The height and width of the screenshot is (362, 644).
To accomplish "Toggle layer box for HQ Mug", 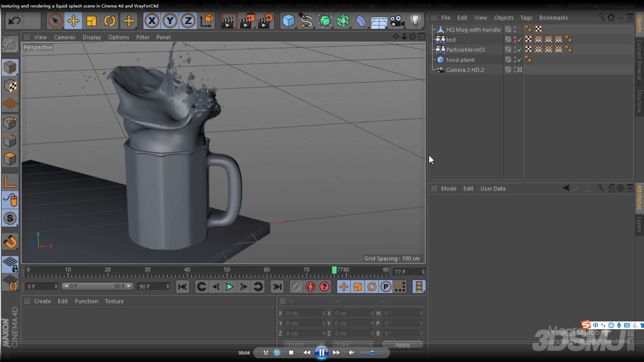I will [x=508, y=29].
